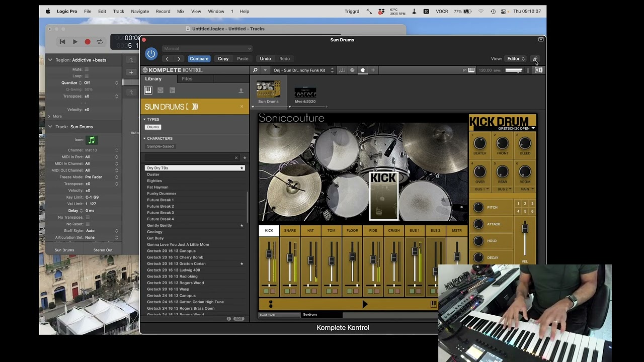Open the Manual preset dropdown
Image resolution: width=644 pixels, height=362 pixels.
[207, 49]
